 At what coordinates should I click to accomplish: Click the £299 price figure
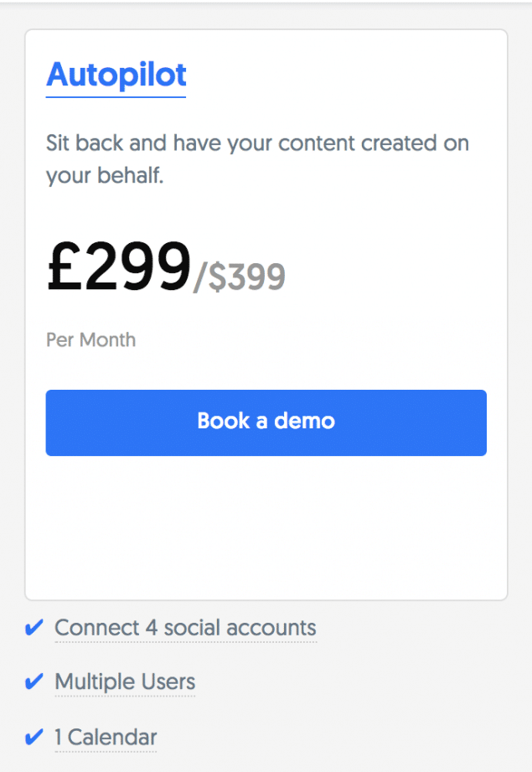pyautogui.click(x=119, y=267)
